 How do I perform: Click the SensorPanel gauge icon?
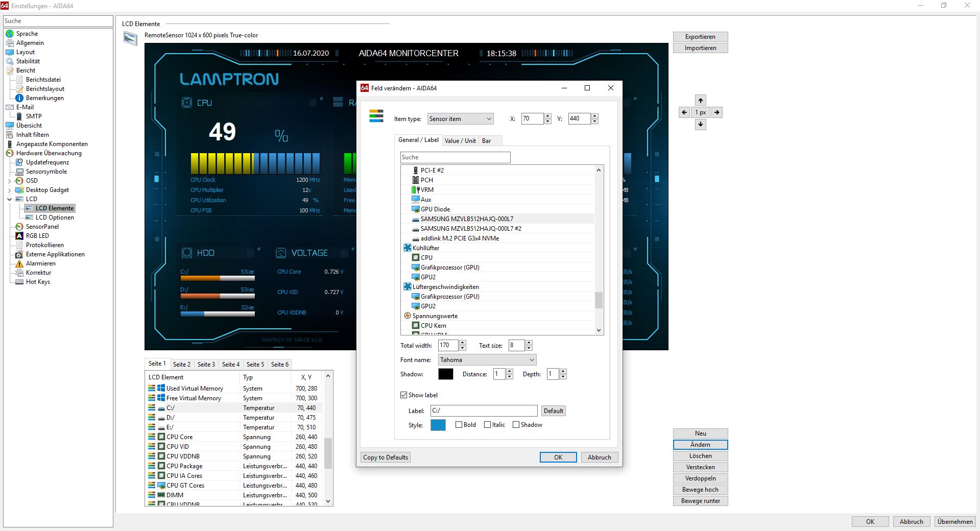click(19, 227)
